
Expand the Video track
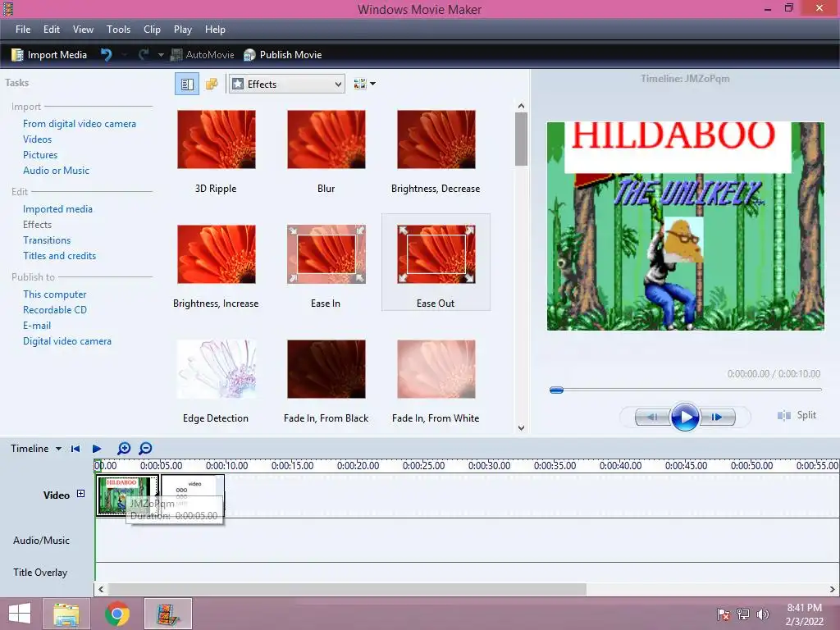[81, 493]
